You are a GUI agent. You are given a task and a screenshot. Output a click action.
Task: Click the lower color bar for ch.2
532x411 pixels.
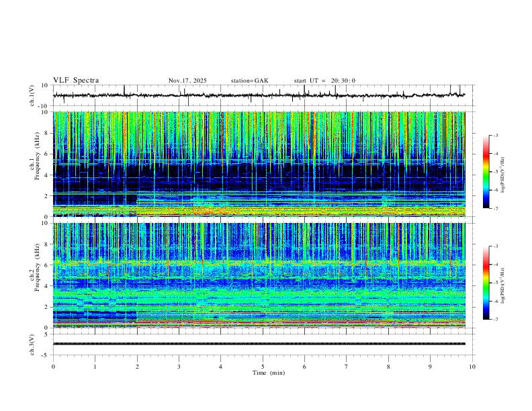coord(486,283)
